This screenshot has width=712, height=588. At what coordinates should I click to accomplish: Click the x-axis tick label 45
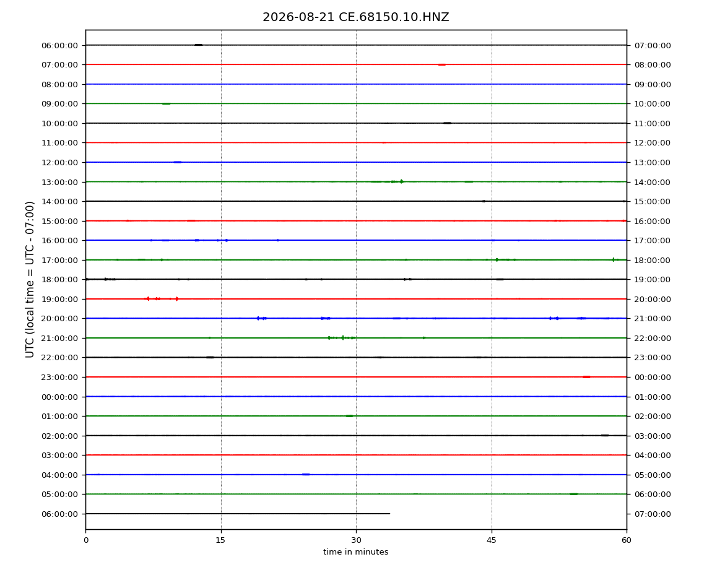[492, 540]
